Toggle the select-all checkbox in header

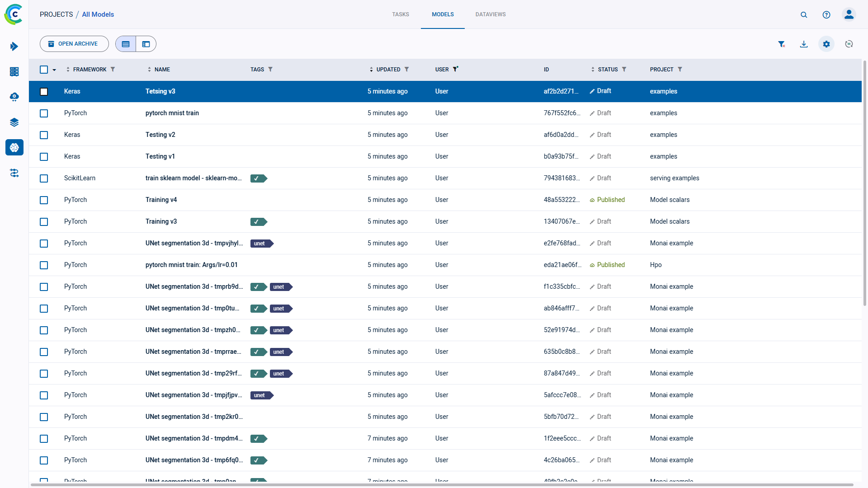pyautogui.click(x=44, y=70)
